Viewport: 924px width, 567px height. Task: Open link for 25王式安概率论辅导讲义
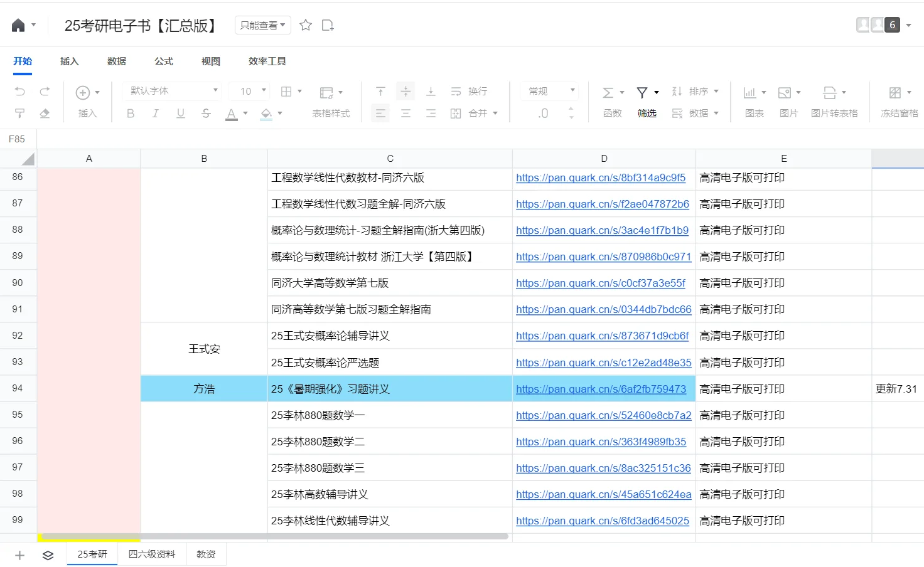click(x=603, y=336)
